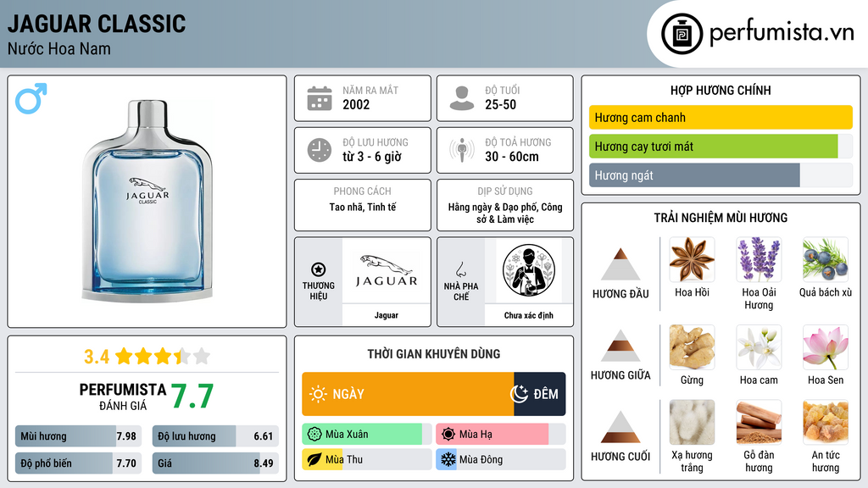868x488 pixels.
Task: Select the Hoa cam orange blossom image
Action: [759, 347]
